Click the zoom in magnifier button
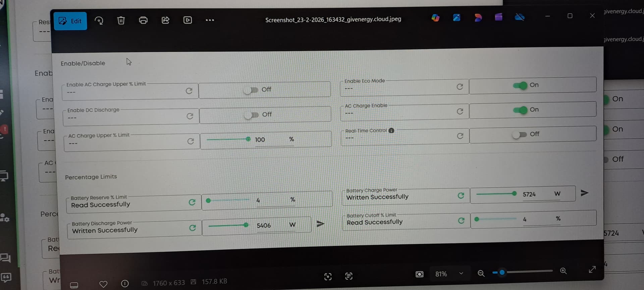Viewport: 644px width, 290px height. [x=563, y=271]
